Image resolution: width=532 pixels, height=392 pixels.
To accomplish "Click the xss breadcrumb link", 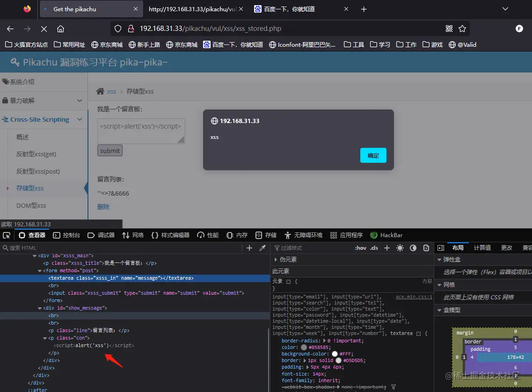I will pyautogui.click(x=112, y=92).
